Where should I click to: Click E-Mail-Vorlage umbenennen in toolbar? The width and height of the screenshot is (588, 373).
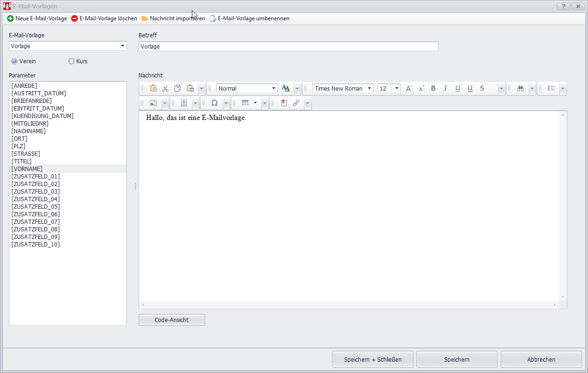click(249, 18)
